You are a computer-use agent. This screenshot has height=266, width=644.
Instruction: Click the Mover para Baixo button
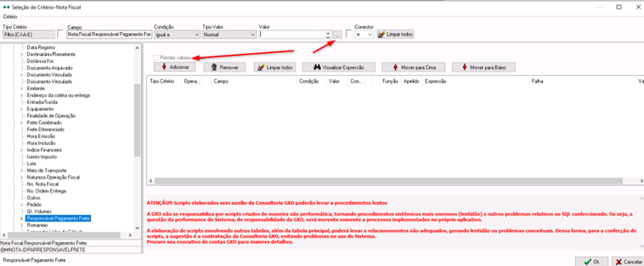(x=483, y=67)
